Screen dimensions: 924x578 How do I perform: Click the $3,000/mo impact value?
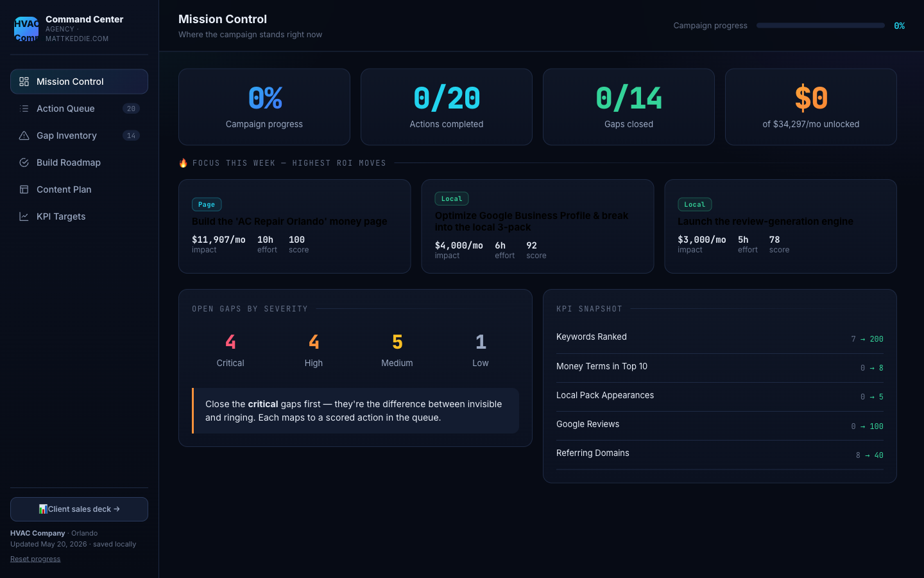point(702,240)
